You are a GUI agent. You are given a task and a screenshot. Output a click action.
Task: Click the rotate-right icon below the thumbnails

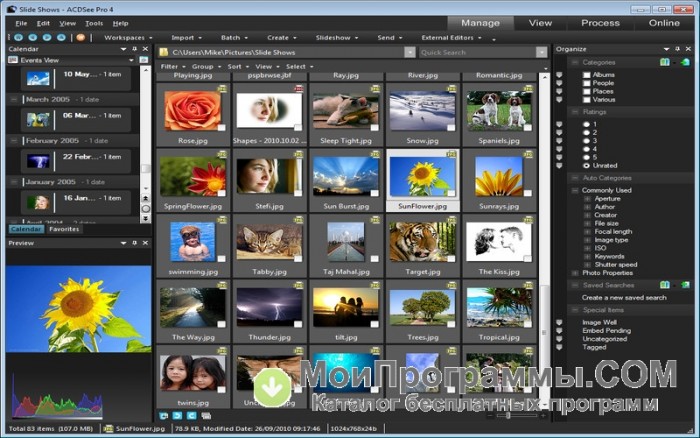point(192,416)
